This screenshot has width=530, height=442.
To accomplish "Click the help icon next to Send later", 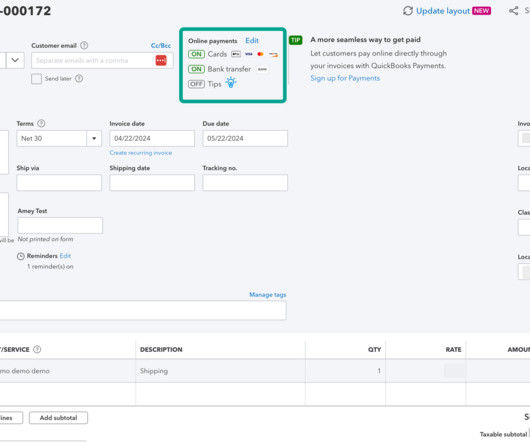I will tap(79, 78).
